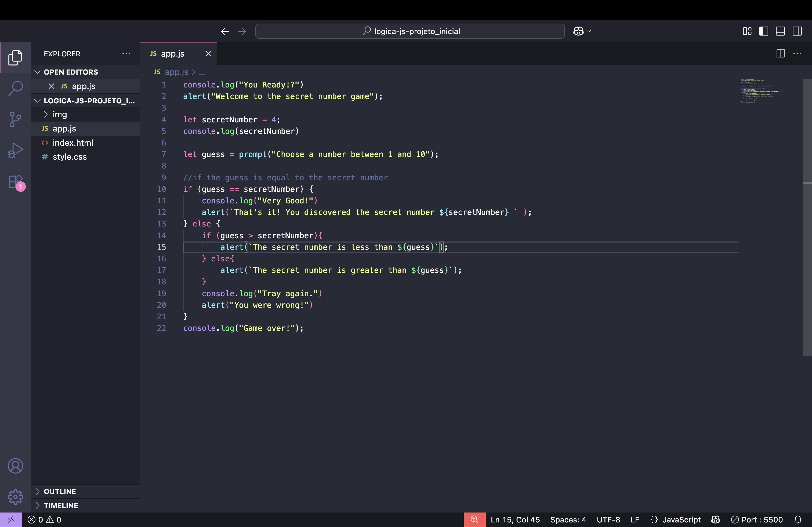Close app.js in Open Editors list
Screen dimensions: 812x527
[52, 86]
